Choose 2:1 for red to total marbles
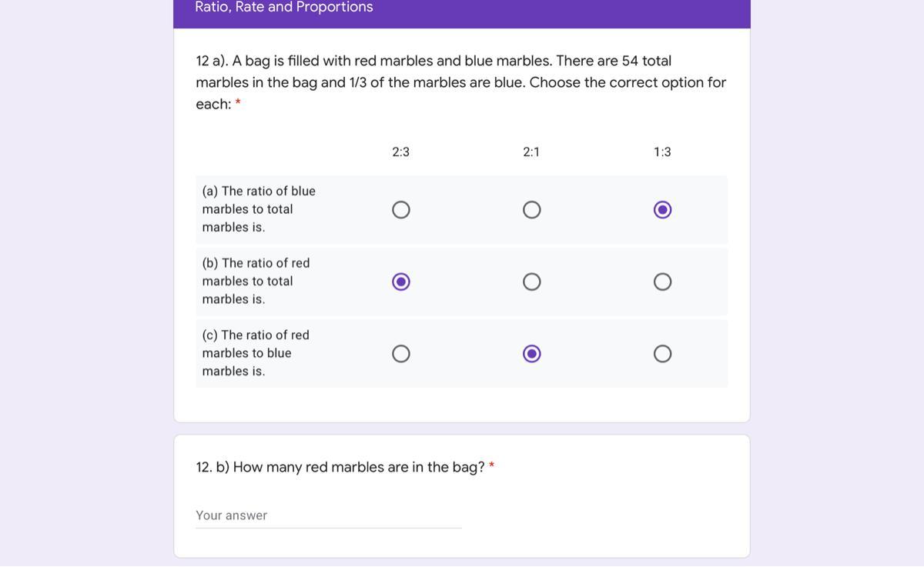This screenshot has width=924, height=567. pyautogui.click(x=531, y=282)
